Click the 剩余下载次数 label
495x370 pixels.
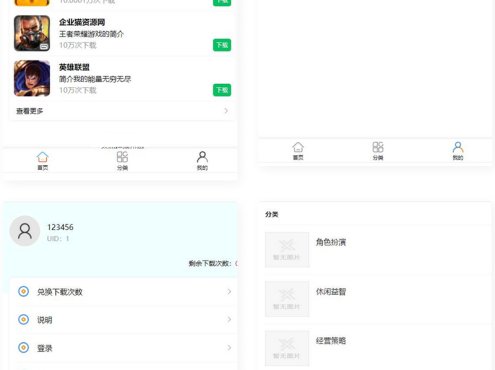(213, 263)
